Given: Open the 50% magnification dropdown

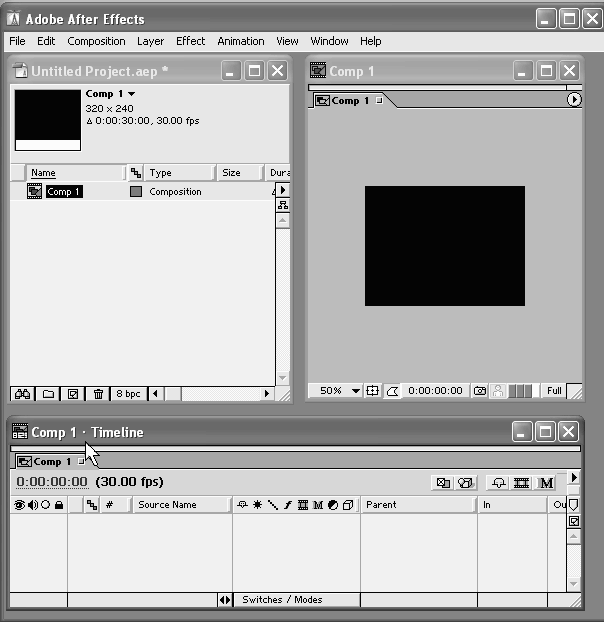Looking at the screenshot, I should [x=340, y=391].
